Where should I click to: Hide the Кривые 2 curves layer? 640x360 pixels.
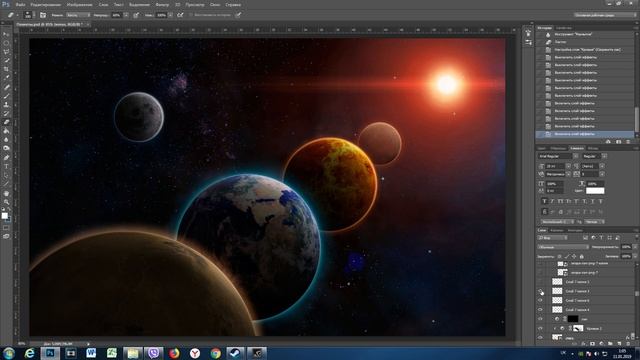(540, 328)
